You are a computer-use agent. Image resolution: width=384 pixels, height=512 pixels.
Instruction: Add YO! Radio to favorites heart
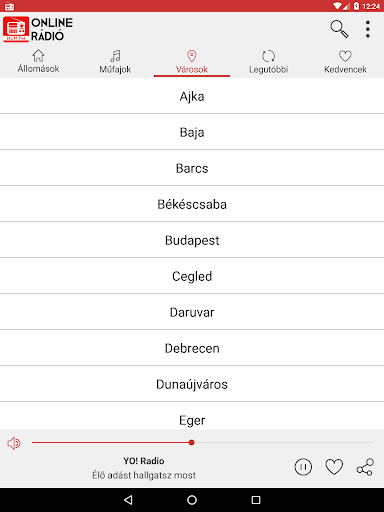(334, 467)
